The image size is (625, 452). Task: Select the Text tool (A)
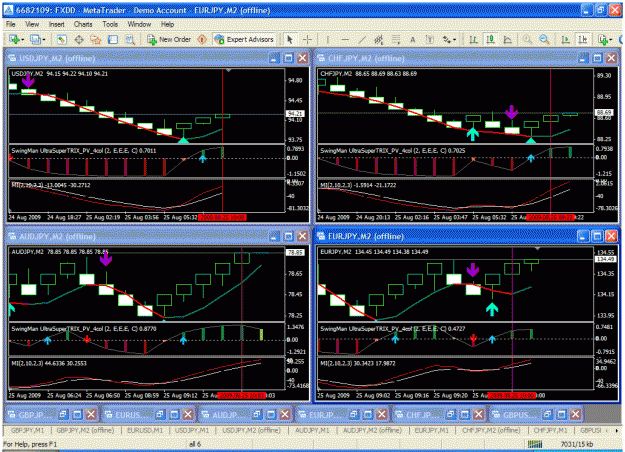tap(413, 39)
